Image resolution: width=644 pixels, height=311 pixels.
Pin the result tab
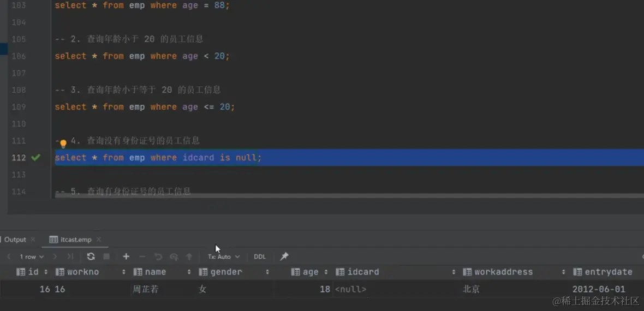[284, 256]
